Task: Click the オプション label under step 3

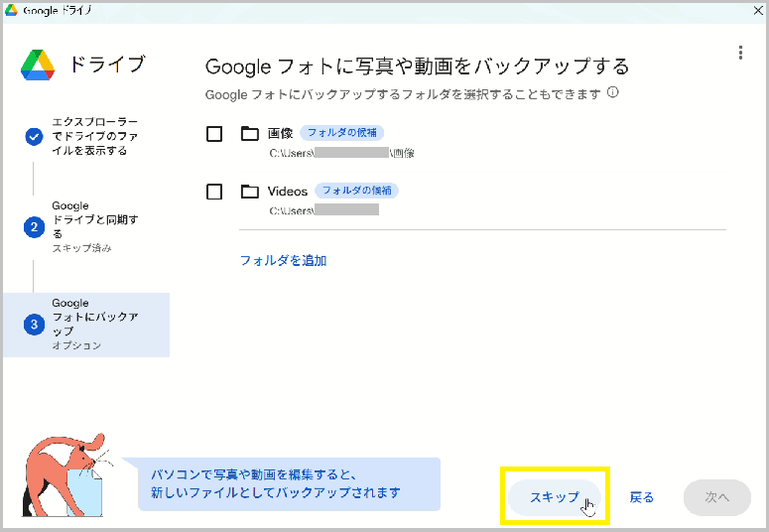Action: click(x=76, y=345)
